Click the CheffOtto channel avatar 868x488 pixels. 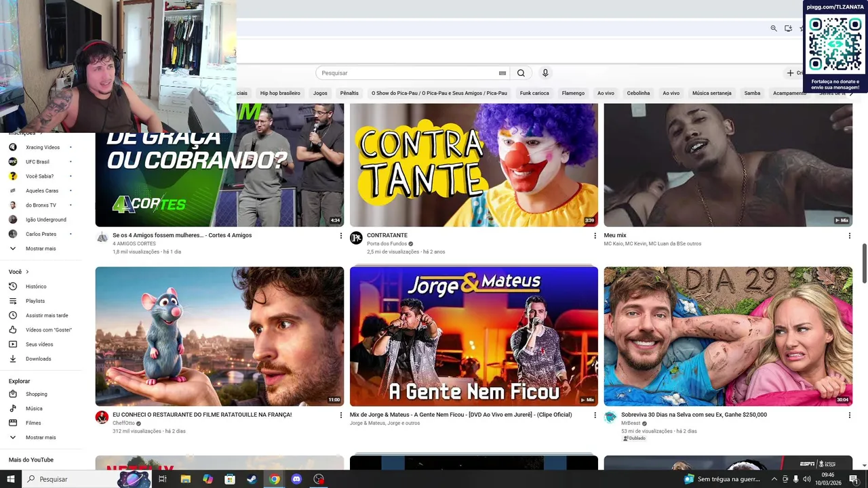coord(102,417)
